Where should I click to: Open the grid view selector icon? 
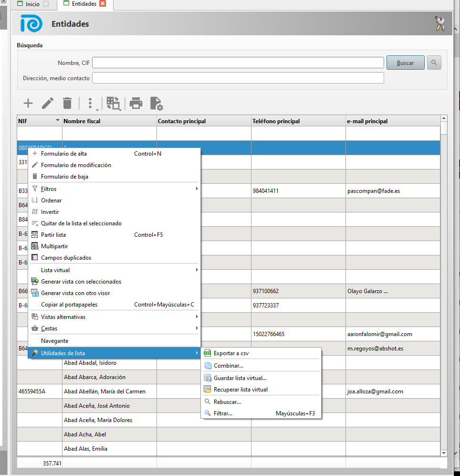tap(113, 103)
